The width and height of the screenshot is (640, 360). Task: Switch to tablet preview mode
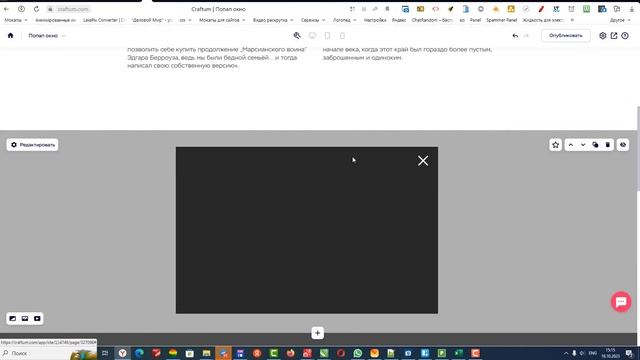point(327,36)
